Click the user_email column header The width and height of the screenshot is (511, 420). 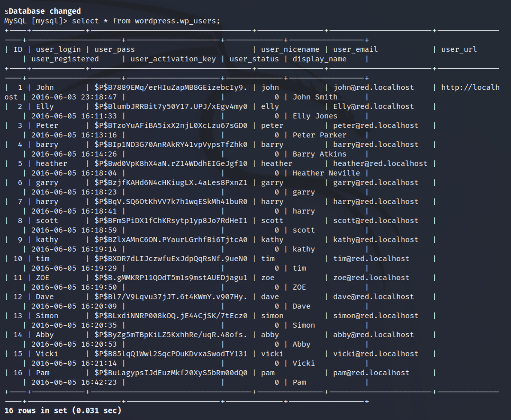pyautogui.click(x=355, y=49)
